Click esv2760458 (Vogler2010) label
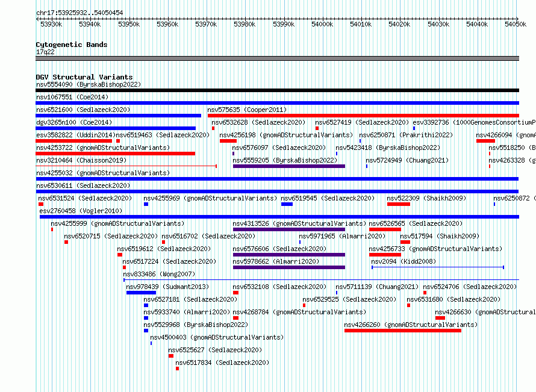This screenshot has width=536, height=392. (81, 211)
